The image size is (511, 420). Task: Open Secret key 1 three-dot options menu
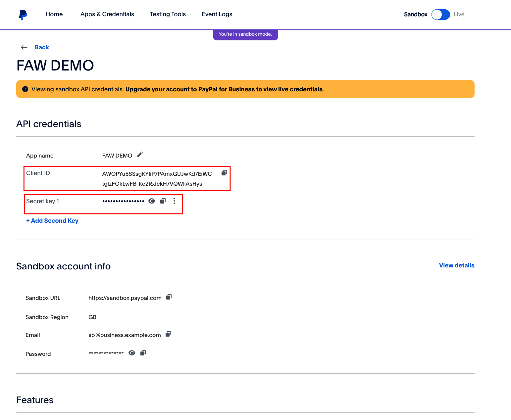(x=174, y=201)
